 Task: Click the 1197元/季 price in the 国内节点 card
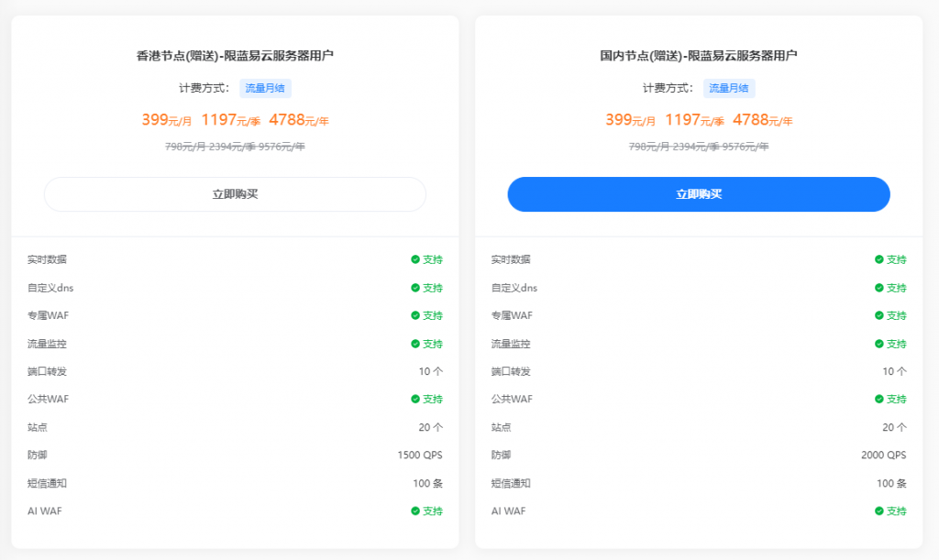click(x=694, y=120)
